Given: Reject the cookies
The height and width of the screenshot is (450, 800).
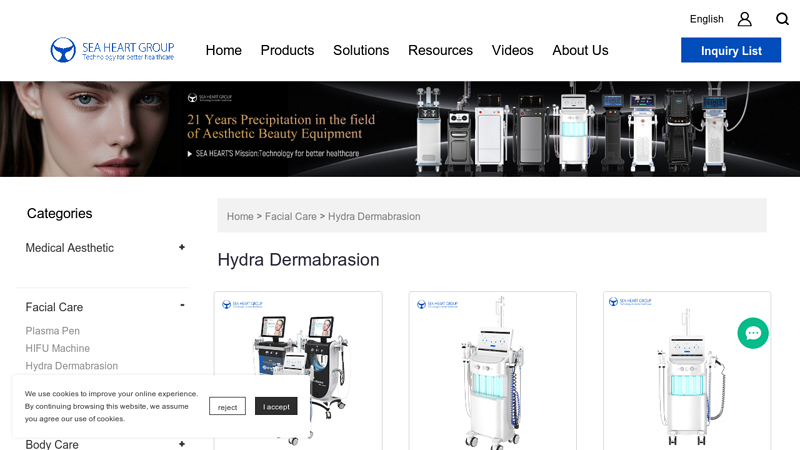Looking at the screenshot, I should pyautogui.click(x=227, y=407).
